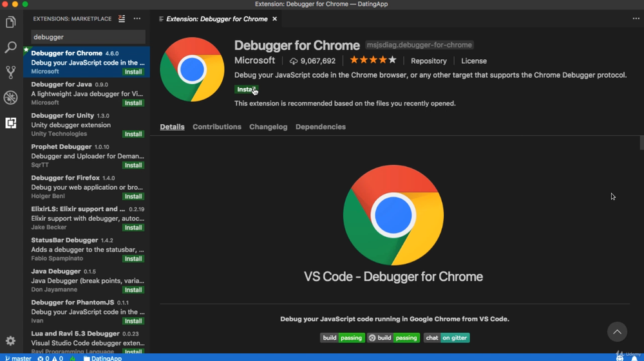The image size is (644, 361).
Task: Open Extensions Marketplace more actions menu
Action: [x=137, y=19]
